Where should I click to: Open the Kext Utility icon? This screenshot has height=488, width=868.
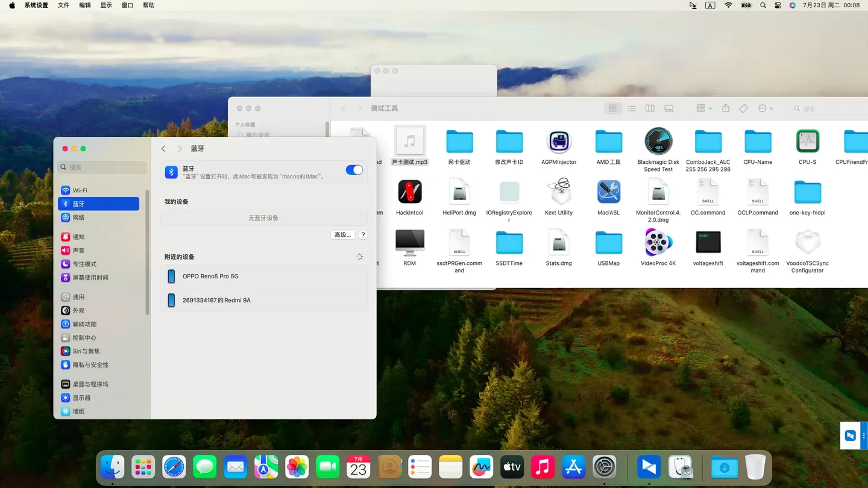559,192
